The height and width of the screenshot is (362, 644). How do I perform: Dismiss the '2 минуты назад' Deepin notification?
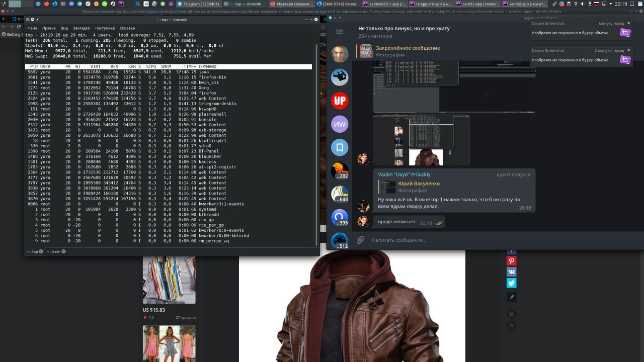[x=628, y=50]
